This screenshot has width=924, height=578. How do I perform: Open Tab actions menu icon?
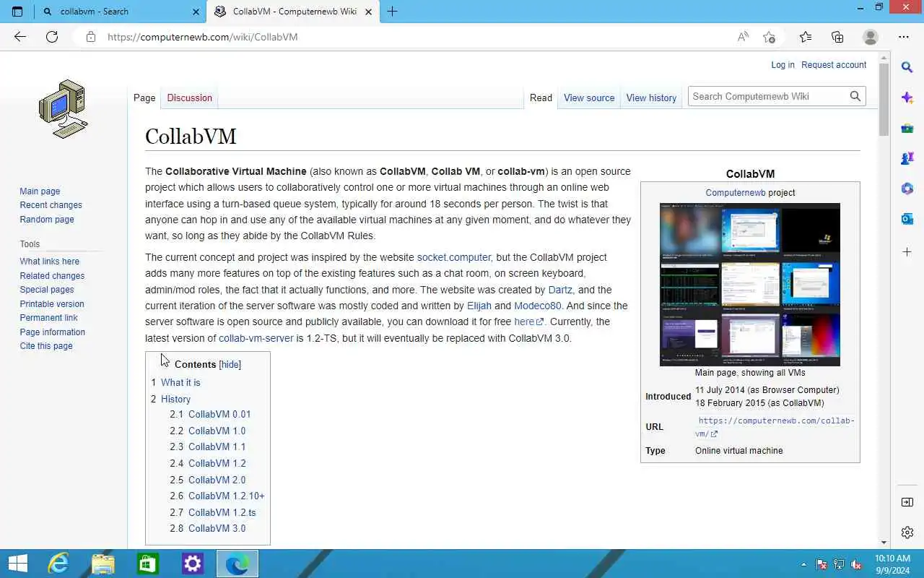(x=17, y=12)
